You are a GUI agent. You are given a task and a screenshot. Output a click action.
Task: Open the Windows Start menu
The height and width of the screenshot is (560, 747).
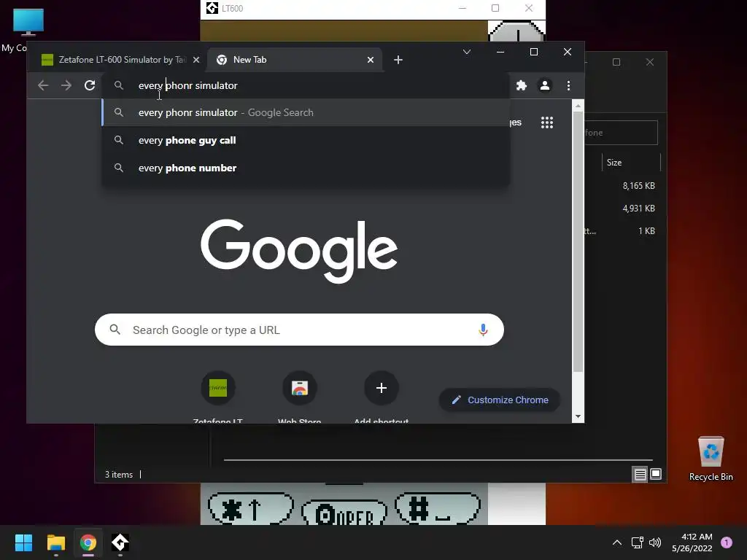[23, 542]
